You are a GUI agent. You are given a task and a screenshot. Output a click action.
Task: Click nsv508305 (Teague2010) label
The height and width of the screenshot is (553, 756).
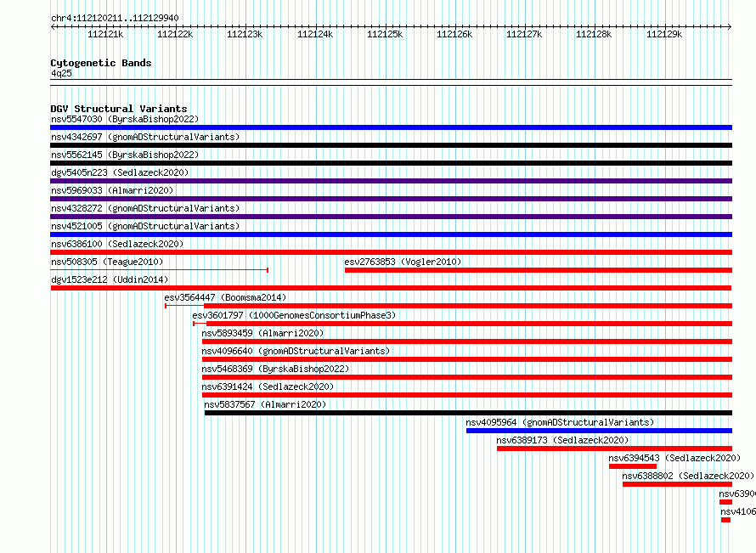pos(107,262)
